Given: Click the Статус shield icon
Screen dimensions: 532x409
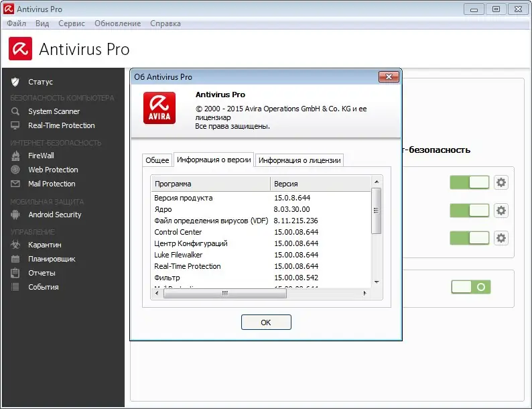Looking at the screenshot, I should 15,82.
